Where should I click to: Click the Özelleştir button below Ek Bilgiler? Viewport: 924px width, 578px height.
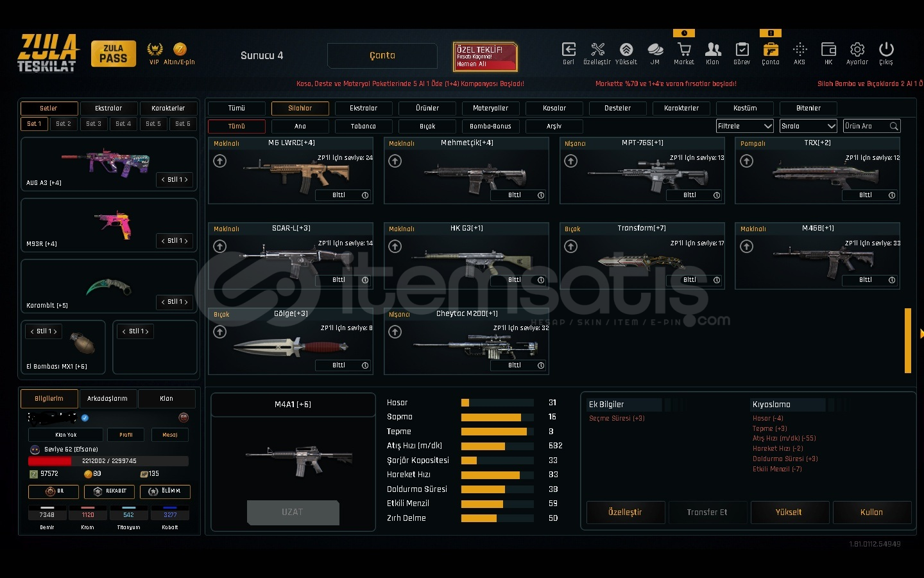click(x=625, y=512)
